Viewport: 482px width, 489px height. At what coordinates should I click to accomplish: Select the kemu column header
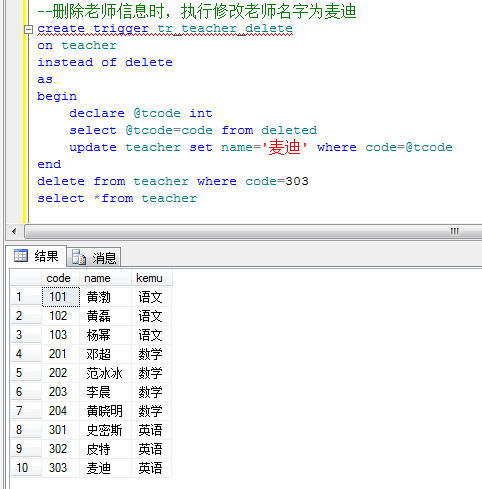pos(151,278)
